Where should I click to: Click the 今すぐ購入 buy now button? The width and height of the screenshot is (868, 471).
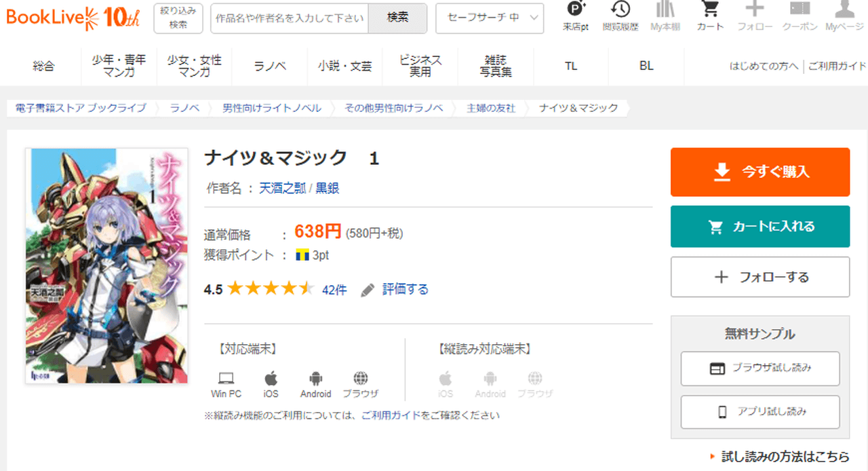click(x=759, y=172)
